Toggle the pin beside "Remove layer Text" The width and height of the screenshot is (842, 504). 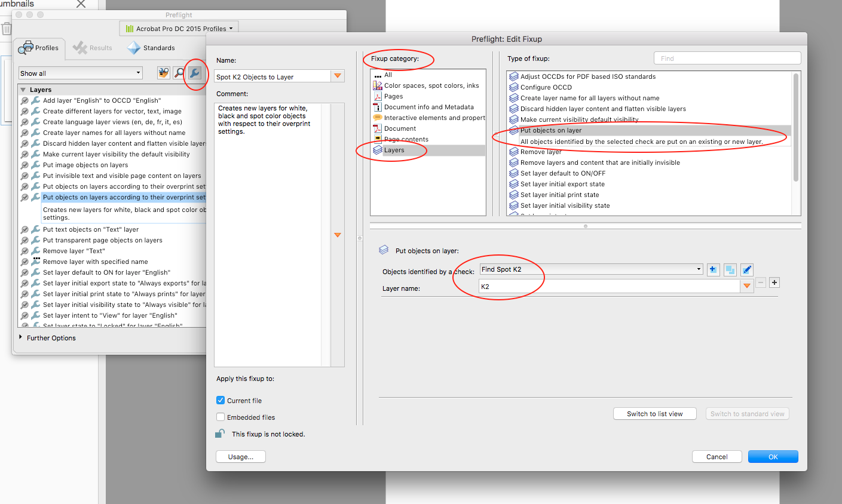pyautogui.click(x=23, y=250)
